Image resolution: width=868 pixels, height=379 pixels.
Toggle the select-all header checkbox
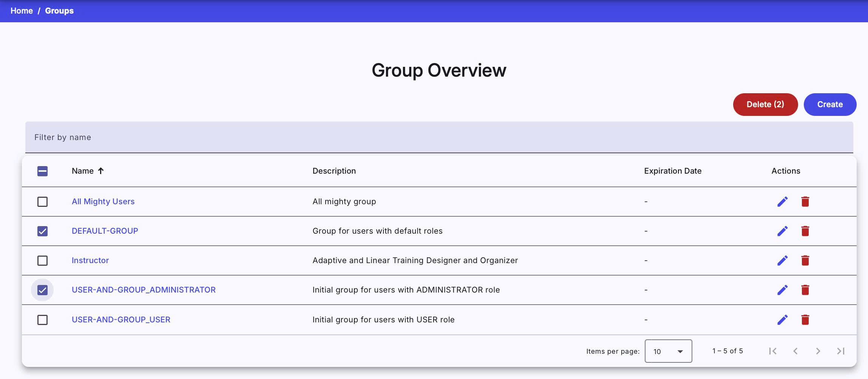pyautogui.click(x=43, y=171)
